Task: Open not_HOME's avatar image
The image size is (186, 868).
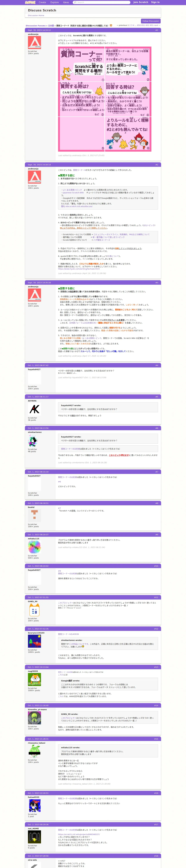Action: pyautogui.click(x=34, y=837)
